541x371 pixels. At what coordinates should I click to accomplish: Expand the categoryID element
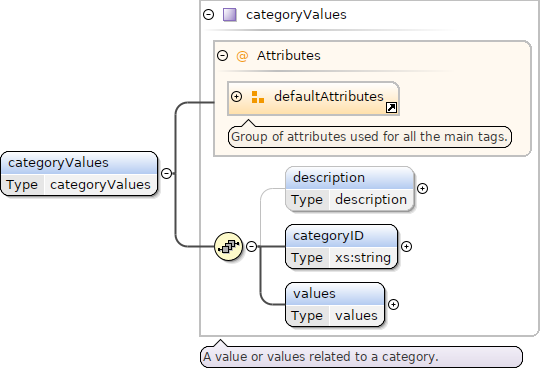tap(406, 246)
